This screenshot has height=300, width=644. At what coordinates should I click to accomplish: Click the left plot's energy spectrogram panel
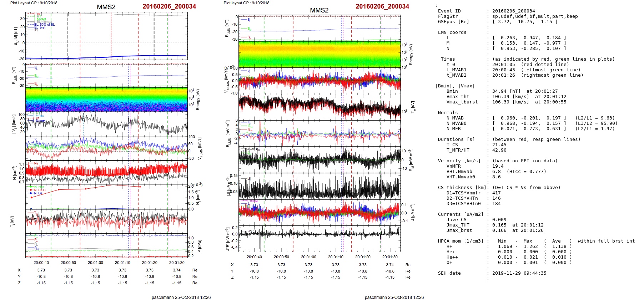tap(106, 99)
